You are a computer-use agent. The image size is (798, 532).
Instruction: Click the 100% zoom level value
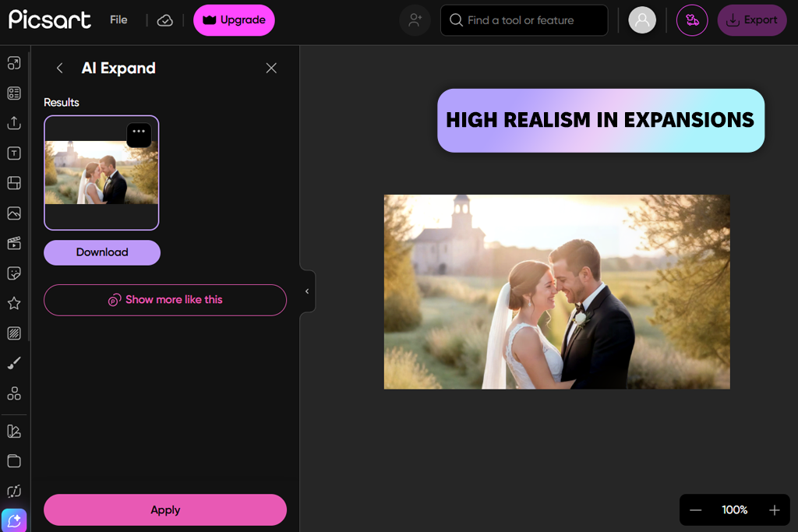734,510
